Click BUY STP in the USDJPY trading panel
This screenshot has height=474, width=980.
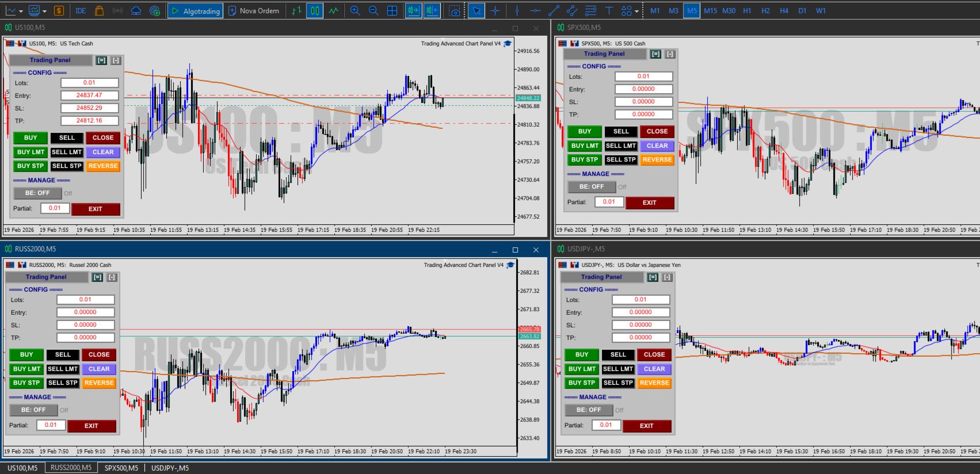point(582,383)
